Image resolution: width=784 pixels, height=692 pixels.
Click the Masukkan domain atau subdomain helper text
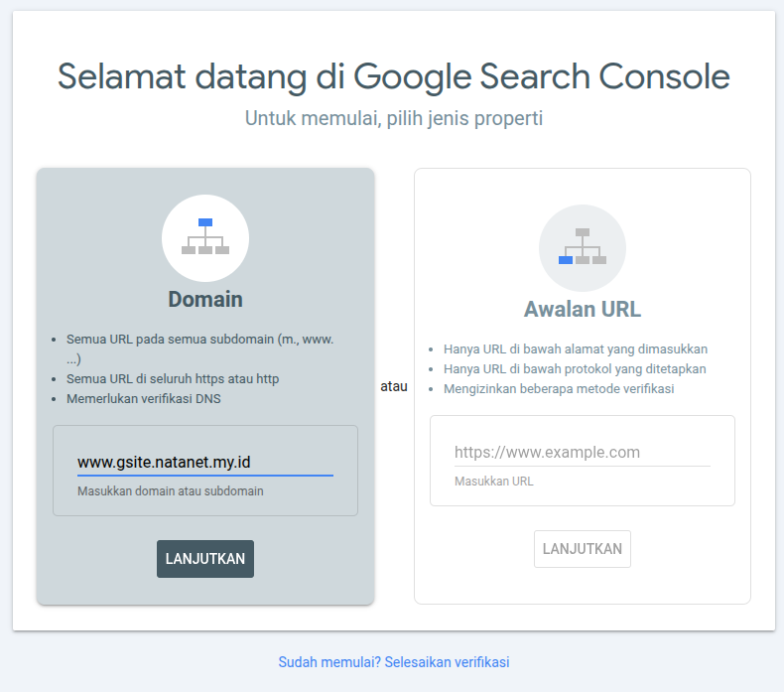(171, 490)
